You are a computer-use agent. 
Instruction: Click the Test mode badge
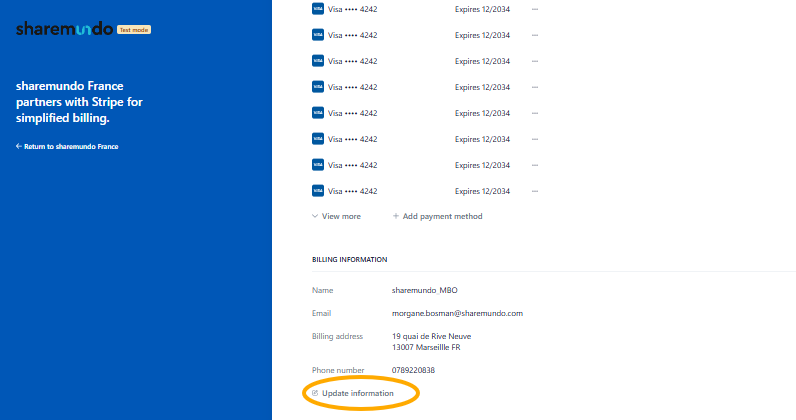point(134,30)
